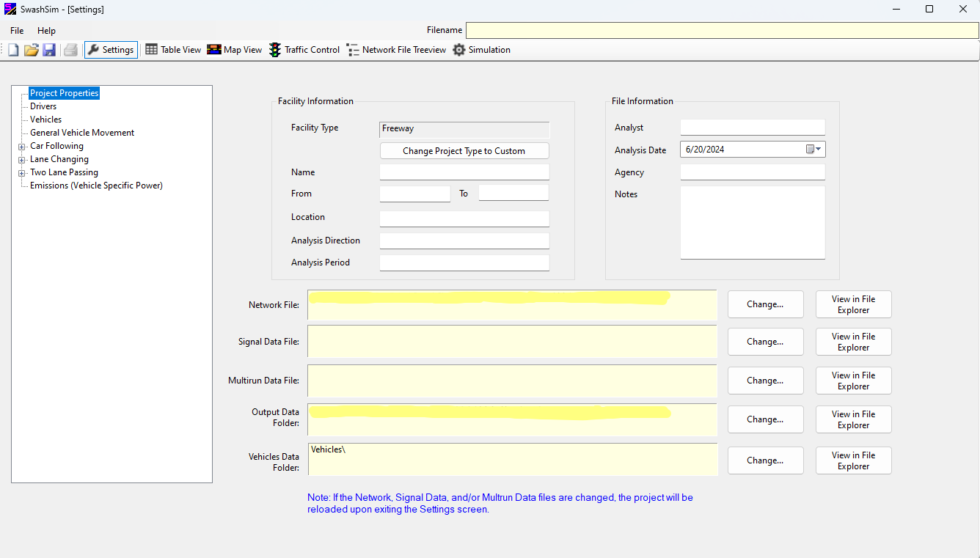This screenshot has height=558, width=980.
Task: Open the Analysis Date calendar dropdown
Action: click(x=815, y=149)
